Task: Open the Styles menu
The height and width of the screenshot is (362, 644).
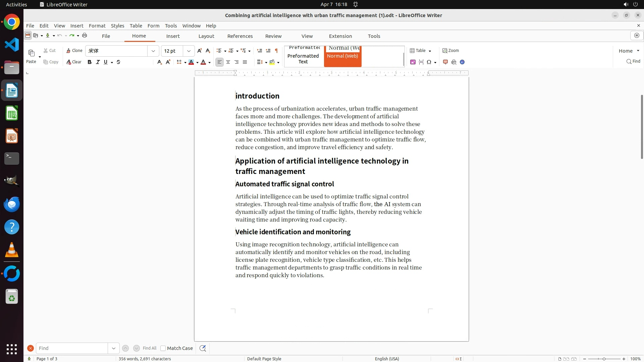Action: pyautogui.click(x=117, y=26)
